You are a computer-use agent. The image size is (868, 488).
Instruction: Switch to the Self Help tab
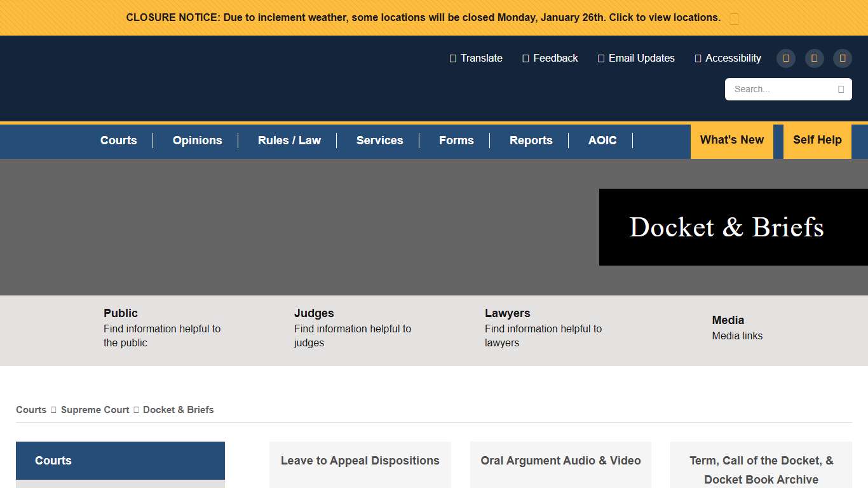coord(817,140)
